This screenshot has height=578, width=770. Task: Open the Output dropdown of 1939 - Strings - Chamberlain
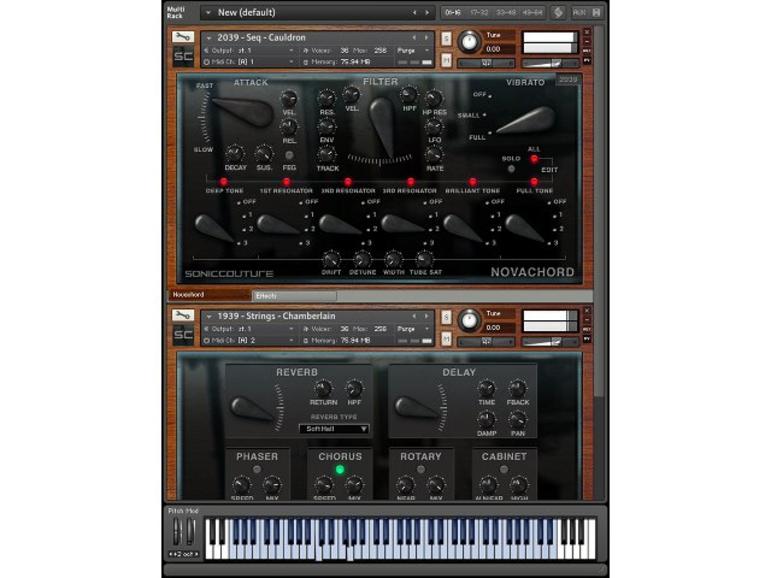pos(291,329)
